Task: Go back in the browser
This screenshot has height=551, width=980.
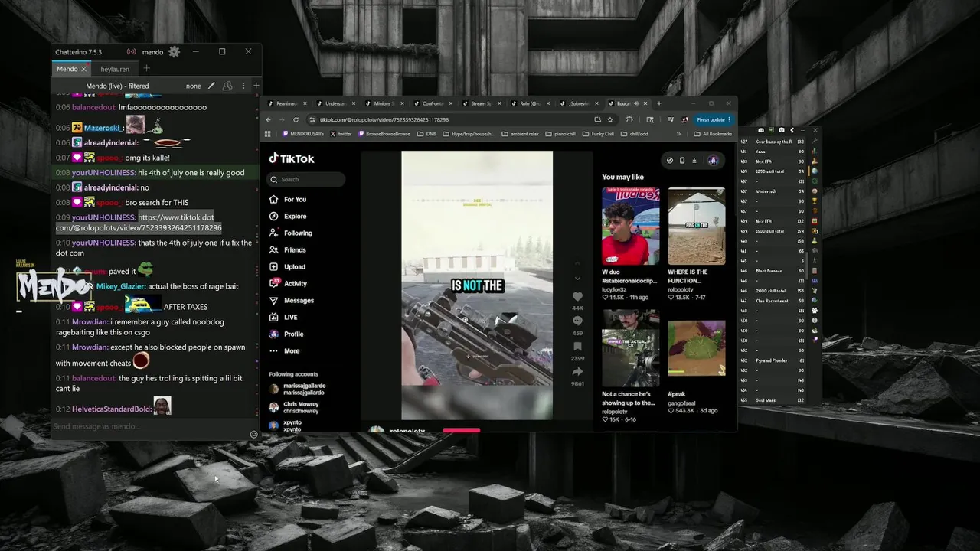Action: (x=268, y=119)
